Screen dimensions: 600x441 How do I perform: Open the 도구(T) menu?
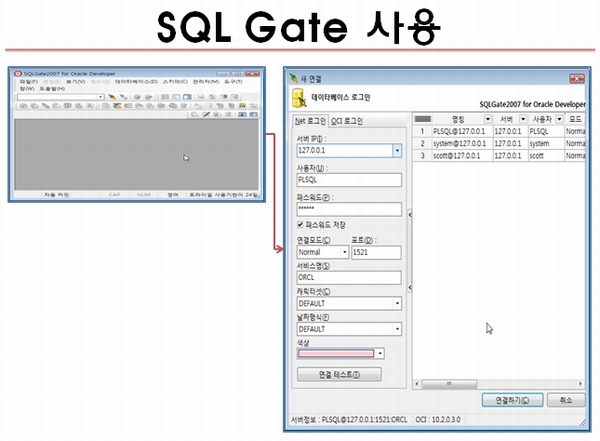click(x=233, y=82)
